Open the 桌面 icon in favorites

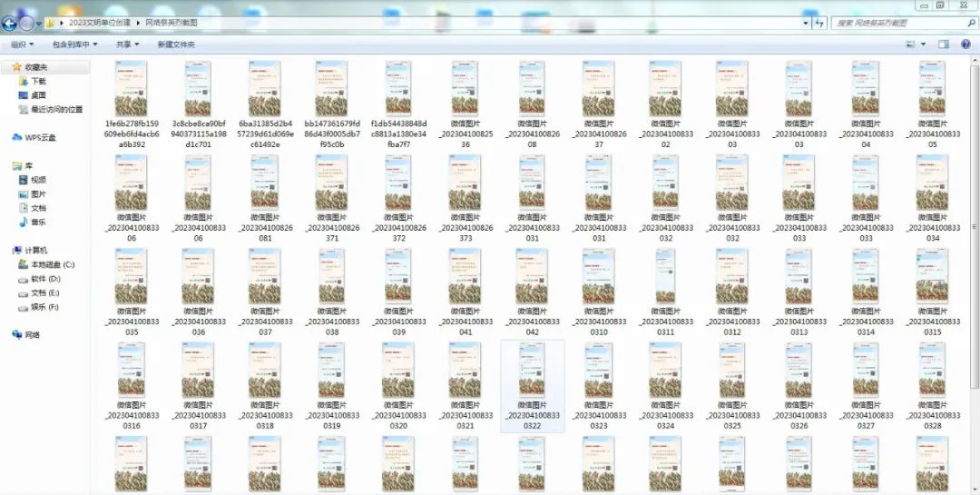[x=23, y=95]
